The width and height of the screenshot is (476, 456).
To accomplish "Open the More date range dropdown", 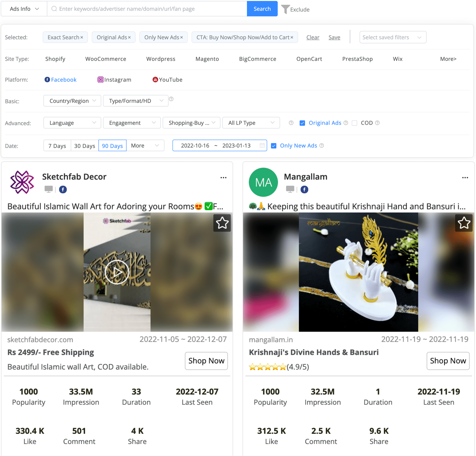I will click(145, 146).
